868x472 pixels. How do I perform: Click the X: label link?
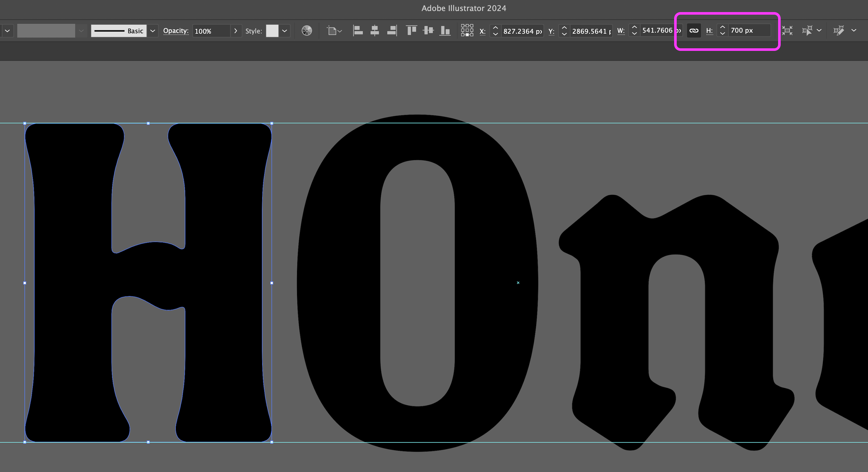coord(483,31)
